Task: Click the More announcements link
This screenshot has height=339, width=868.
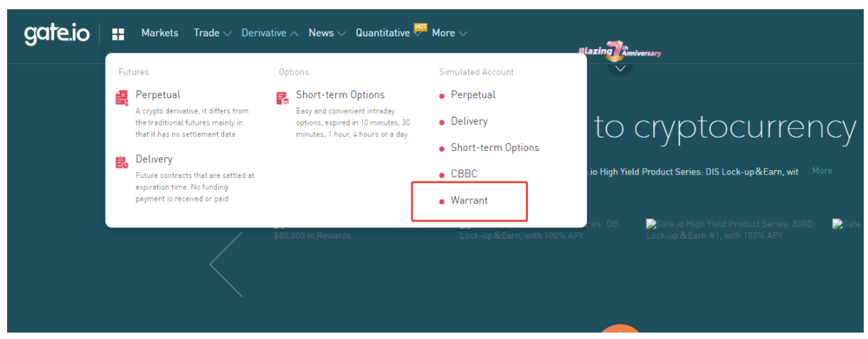Action: [822, 171]
